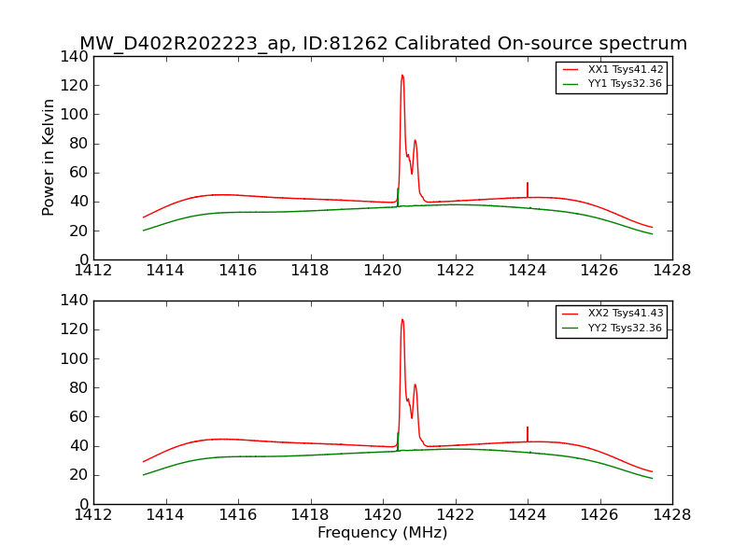Click the '100' y-tick label of the top plot
The image size is (747, 560).
pos(75,115)
